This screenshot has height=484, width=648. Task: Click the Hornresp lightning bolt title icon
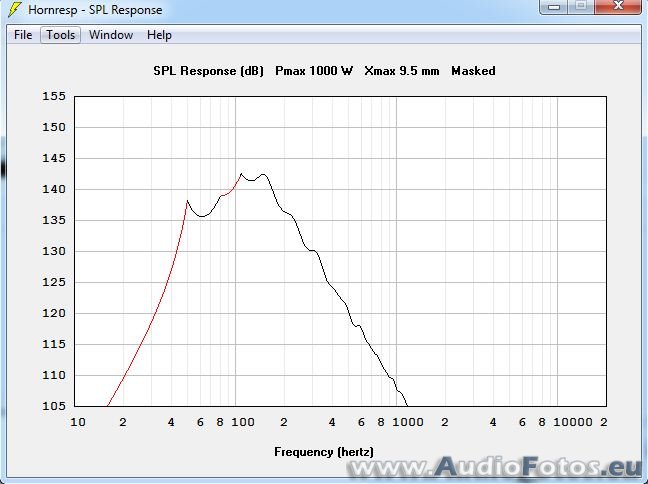tap(15, 9)
